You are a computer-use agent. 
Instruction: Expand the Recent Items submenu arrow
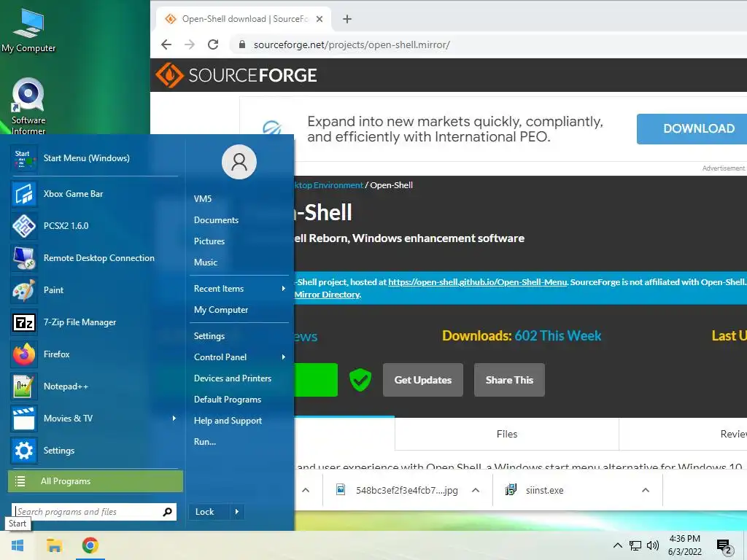[x=284, y=289]
